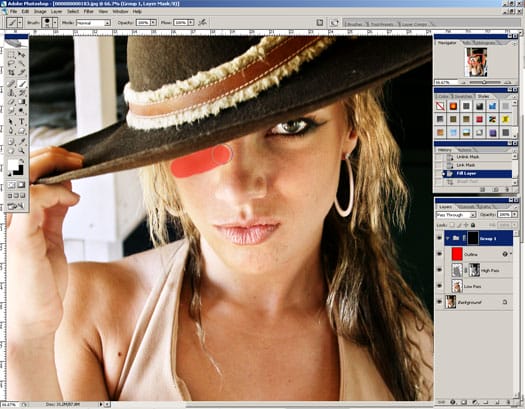
Task: Select the Rectangular Marquee tool
Action: point(11,55)
